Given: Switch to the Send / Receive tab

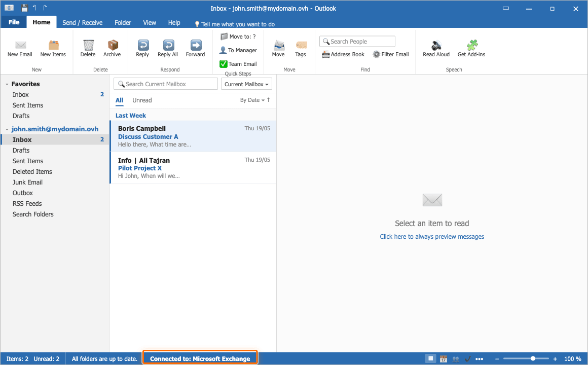Looking at the screenshot, I should [83, 22].
